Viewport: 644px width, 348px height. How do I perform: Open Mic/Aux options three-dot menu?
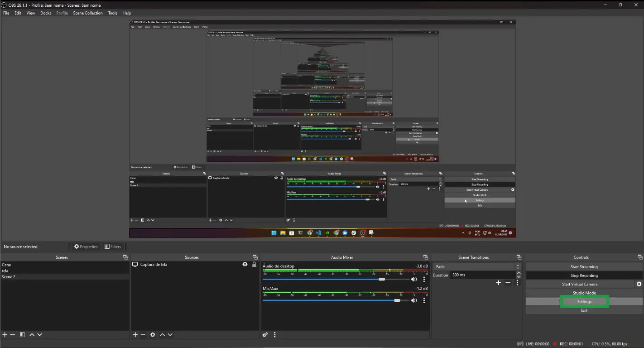[x=424, y=300]
